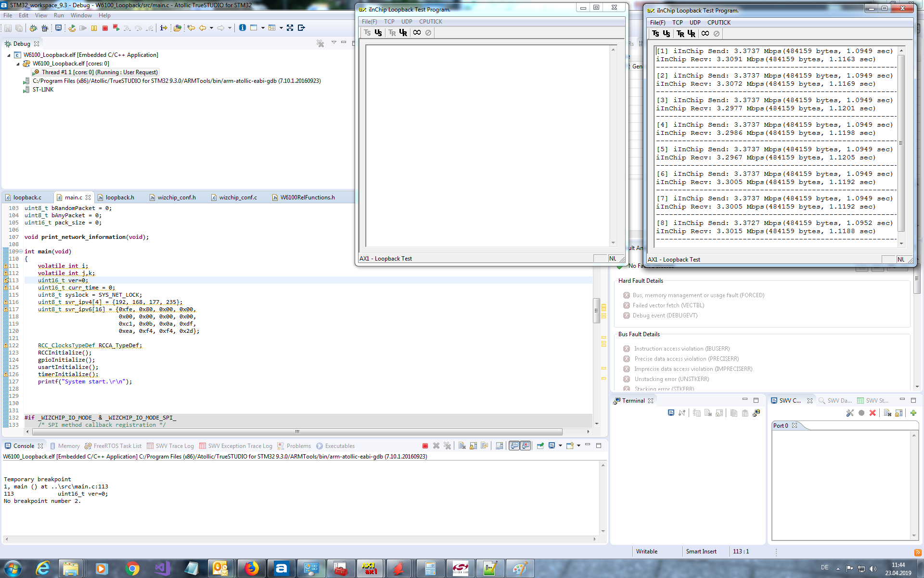The width and height of the screenshot is (924, 578).
Task: Click TCP Send (TS) icon in right Loopback window
Action: pyautogui.click(x=655, y=34)
